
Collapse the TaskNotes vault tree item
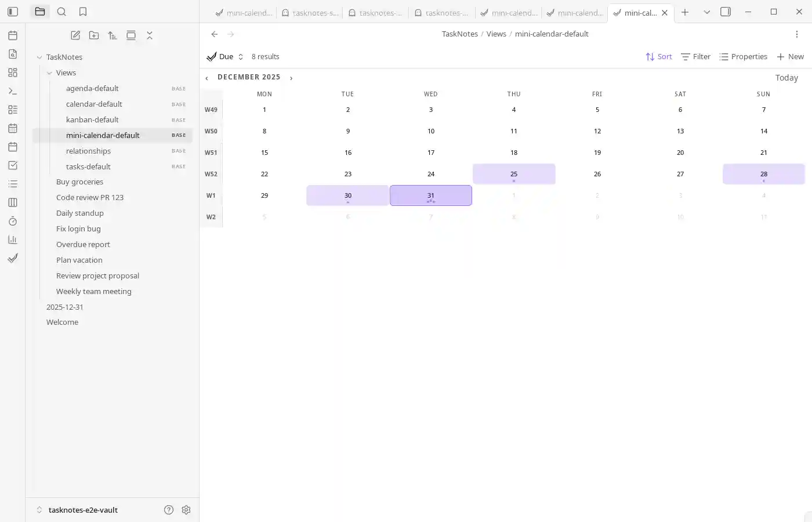coord(38,57)
